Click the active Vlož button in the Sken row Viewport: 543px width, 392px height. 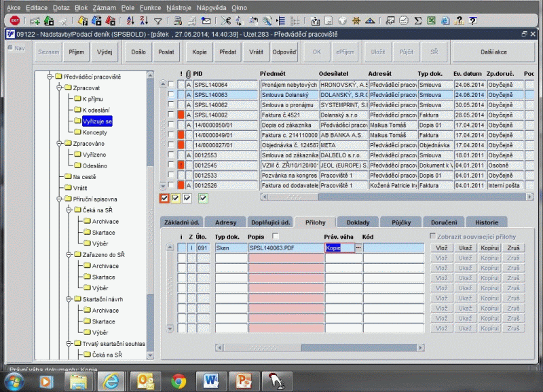point(442,248)
